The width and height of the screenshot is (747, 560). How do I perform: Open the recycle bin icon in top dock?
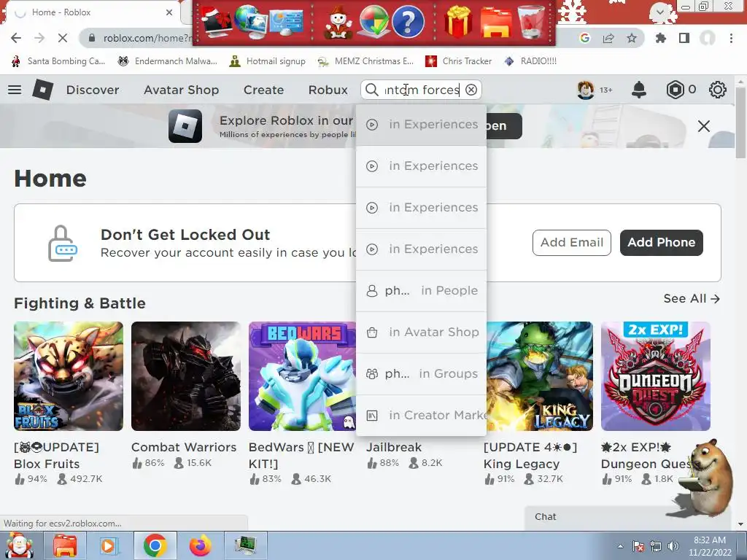[531, 22]
